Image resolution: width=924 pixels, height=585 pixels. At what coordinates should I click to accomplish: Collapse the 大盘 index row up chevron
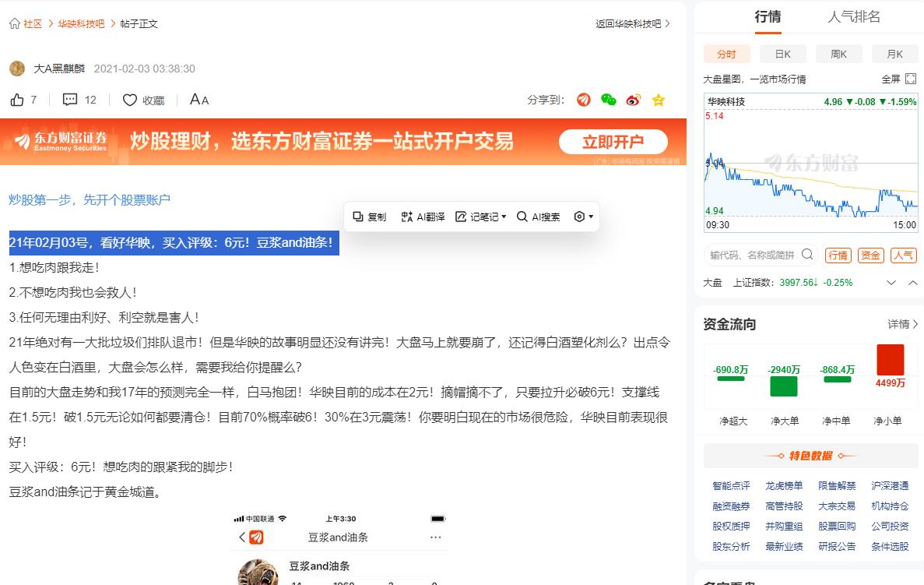point(913,283)
